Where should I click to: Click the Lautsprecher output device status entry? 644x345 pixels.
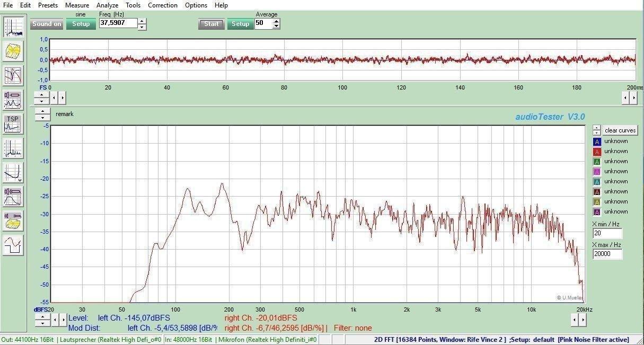110,340
